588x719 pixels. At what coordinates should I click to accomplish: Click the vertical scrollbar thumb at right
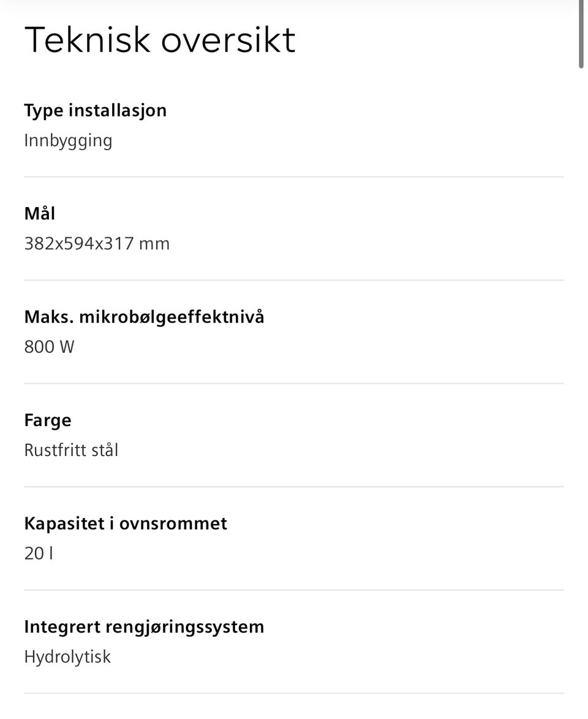[x=581, y=34]
